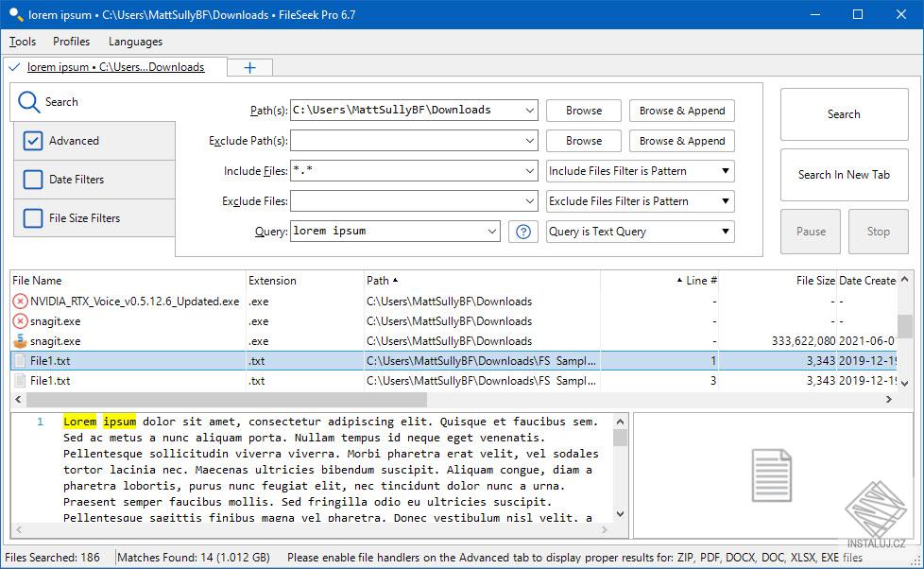Image resolution: width=924 pixels, height=569 pixels.
Task: Click text file icon of selected File1.txt row
Action: [20, 361]
